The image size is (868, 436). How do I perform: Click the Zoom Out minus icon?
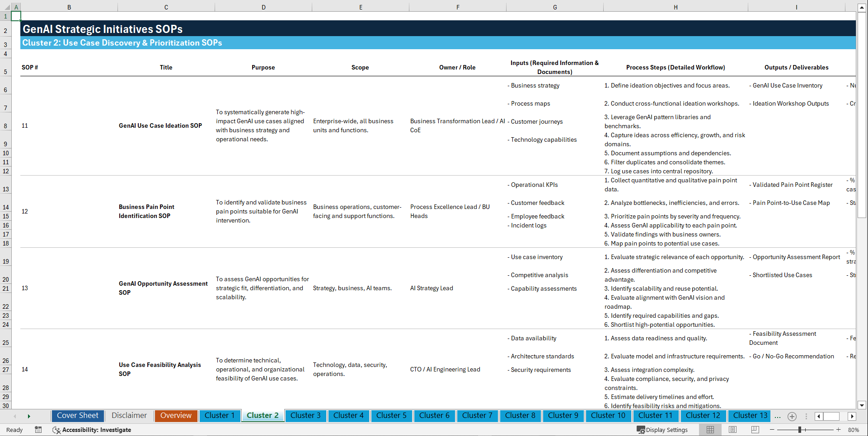tap(772, 430)
